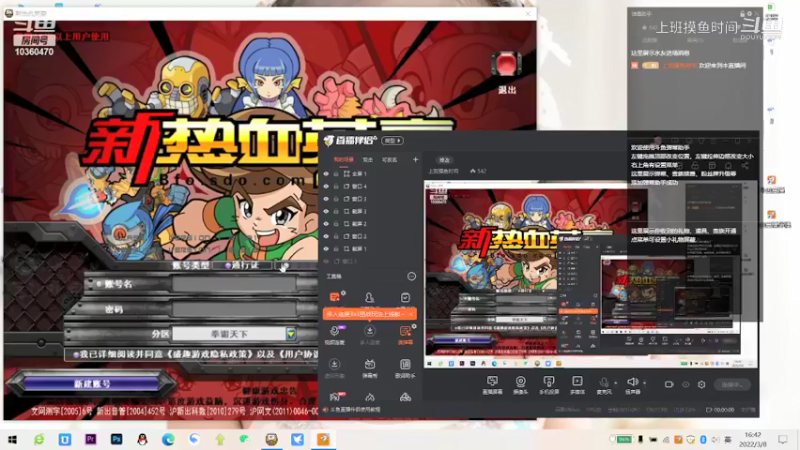Toggle visibility of 窗口 2 source
Viewport: 800px width, 450px height.
click(326, 236)
